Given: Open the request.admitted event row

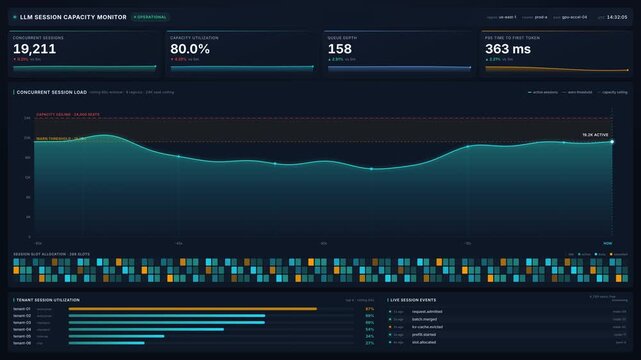Looking at the screenshot, I should pyautogui.click(x=508, y=312).
